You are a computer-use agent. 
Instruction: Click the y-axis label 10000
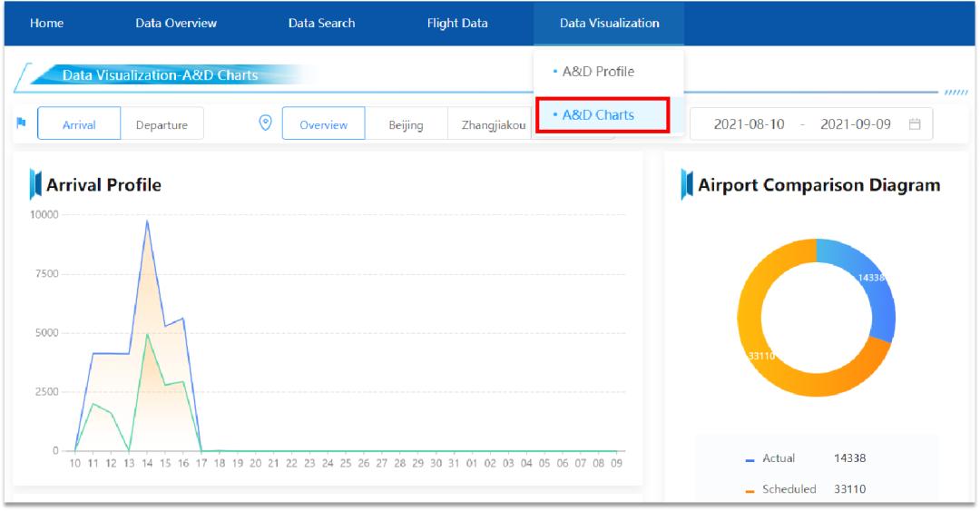click(x=44, y=214)
